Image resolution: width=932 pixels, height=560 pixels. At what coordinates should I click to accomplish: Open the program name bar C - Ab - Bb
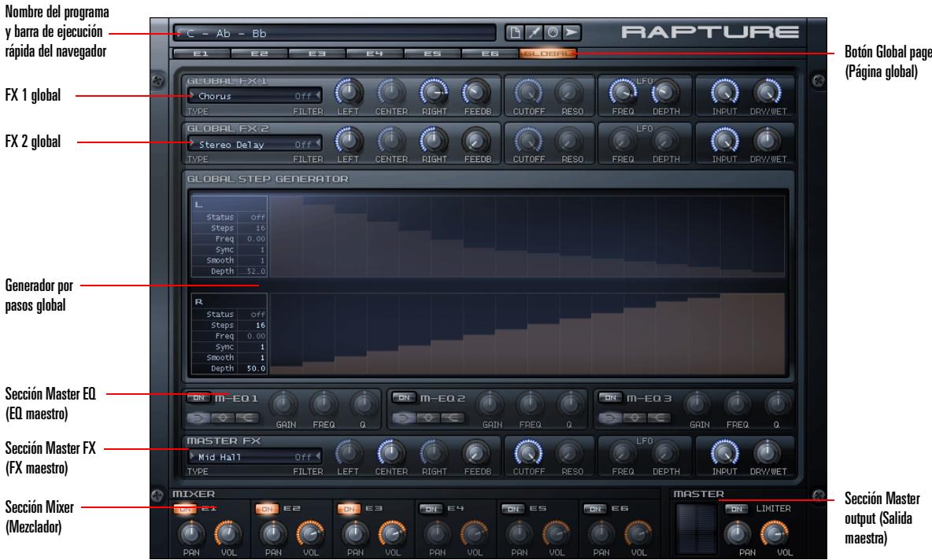335,33
